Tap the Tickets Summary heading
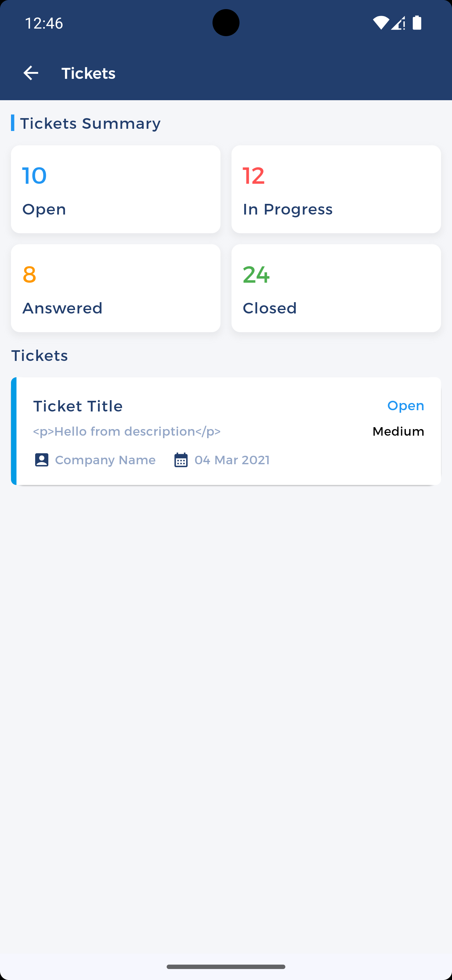 tap(90, 123)
